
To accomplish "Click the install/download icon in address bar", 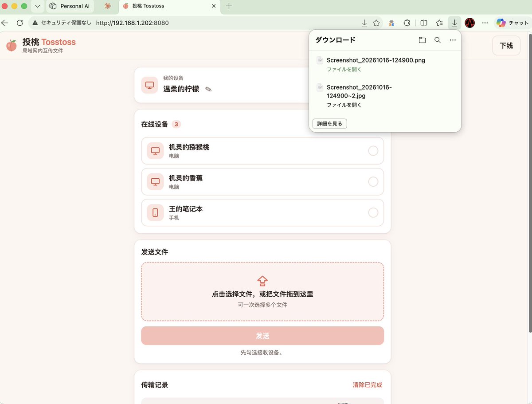I will (x=364, y=23).
